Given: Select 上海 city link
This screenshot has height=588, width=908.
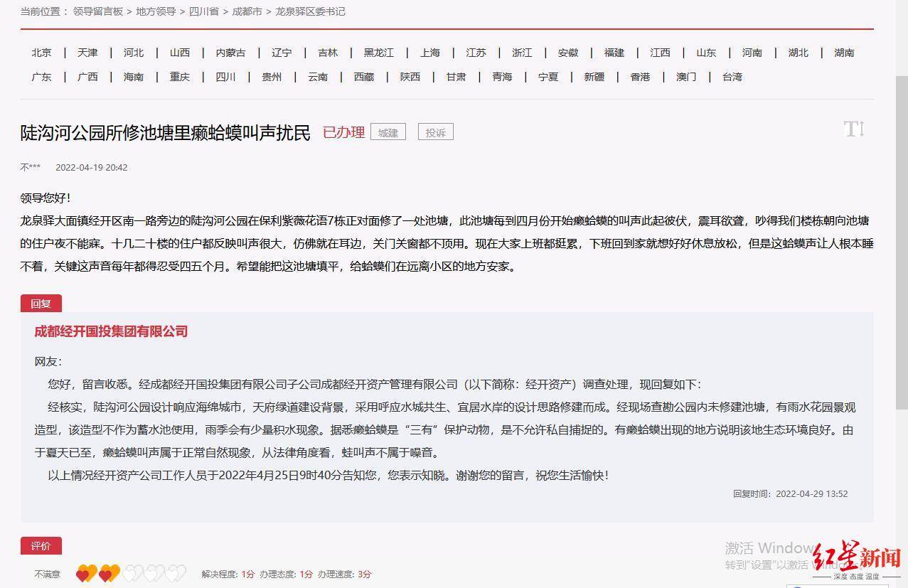Looking at the screenshot, I should pos(430,53).
